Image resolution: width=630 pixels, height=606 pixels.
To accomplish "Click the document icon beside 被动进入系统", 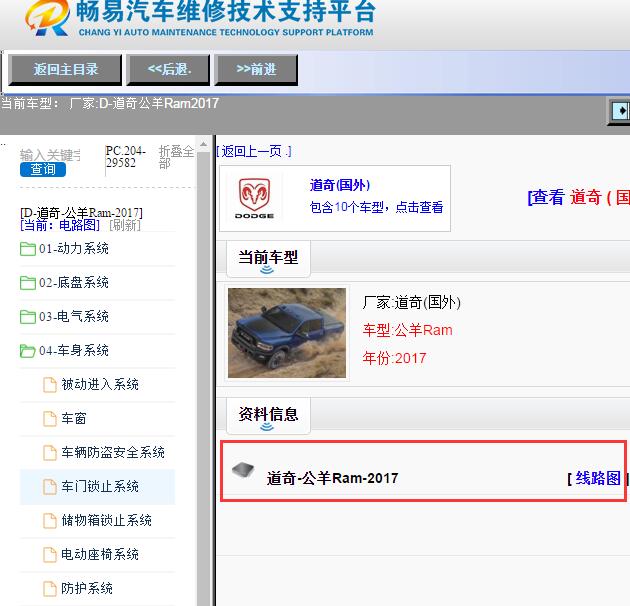I will pos(50,385).
